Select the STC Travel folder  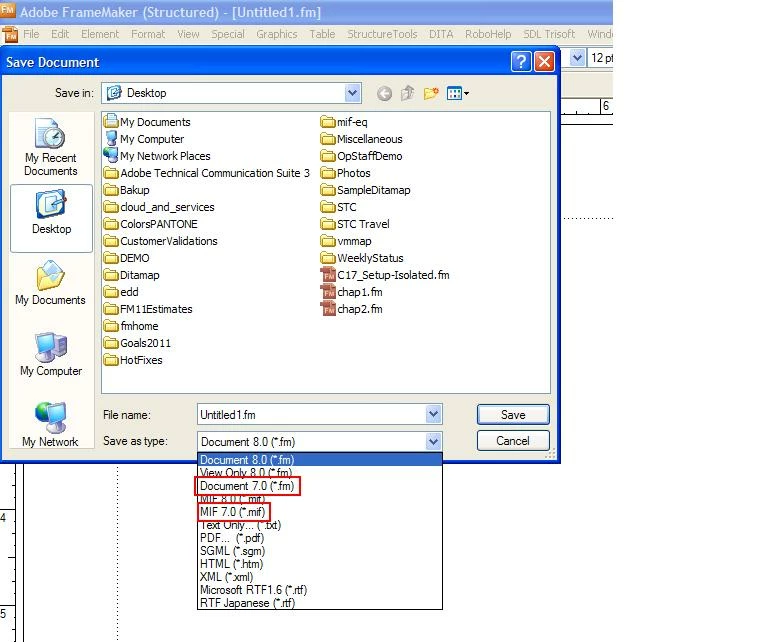(355, 224)
